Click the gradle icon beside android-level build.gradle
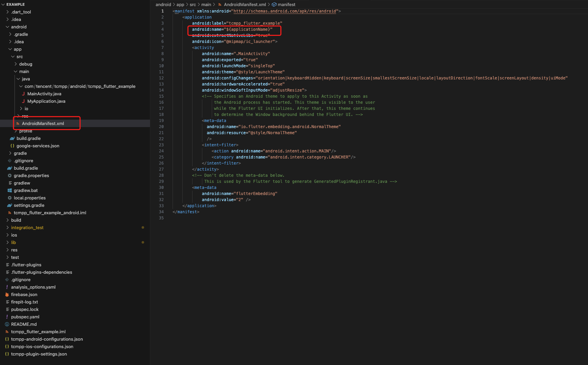 tap(10, 168)
